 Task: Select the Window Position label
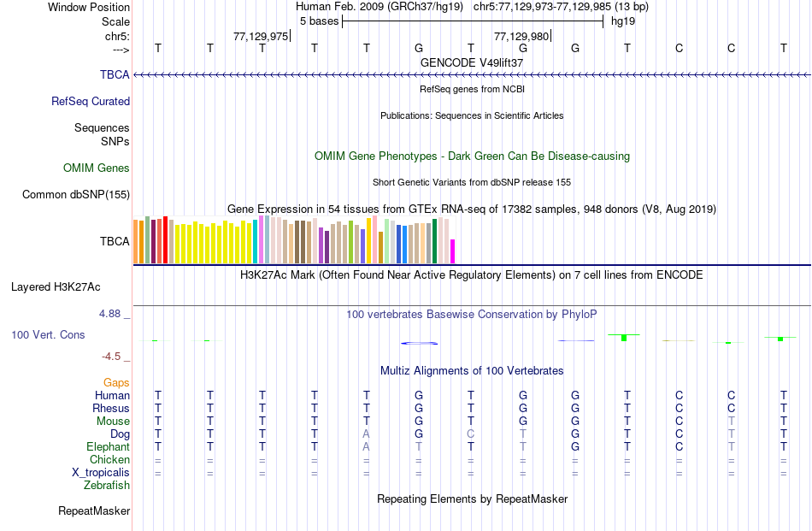click(x=89, y=7)
